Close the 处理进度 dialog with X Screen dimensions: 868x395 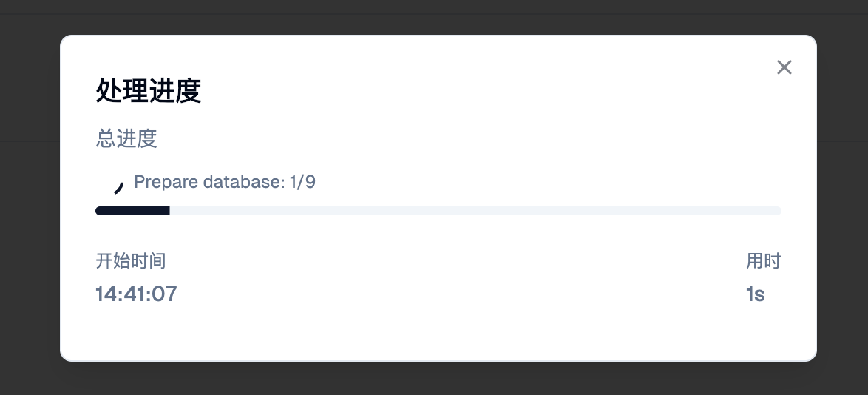pyautogui.click(x=784, y=67)
